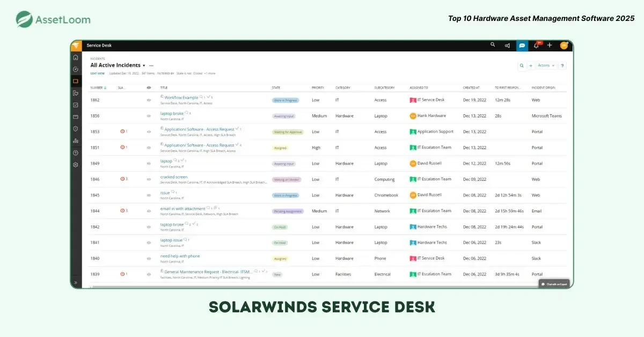644x337 pixels.
Task: Expand the left sidebar with double chevron
Action: [x=76, y=282]
